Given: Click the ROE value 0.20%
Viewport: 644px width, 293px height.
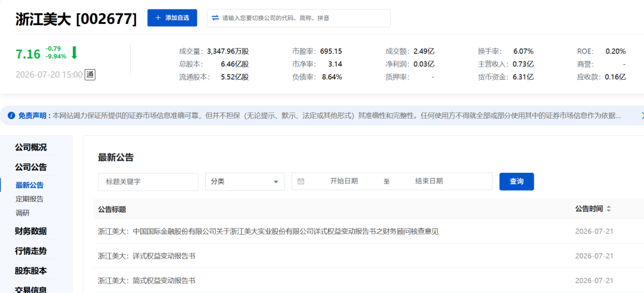Looking at the screenshot, I should click(615, 51).
